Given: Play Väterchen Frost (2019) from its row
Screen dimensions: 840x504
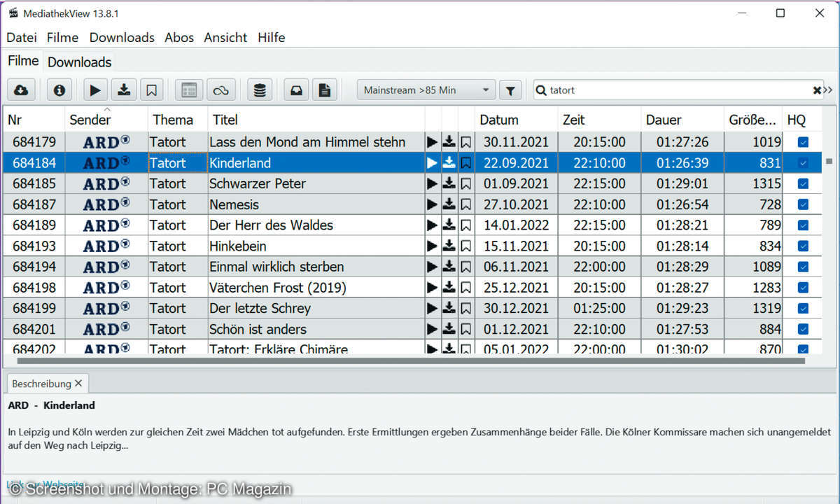Looking at the screenshot, I should [432, 287].
